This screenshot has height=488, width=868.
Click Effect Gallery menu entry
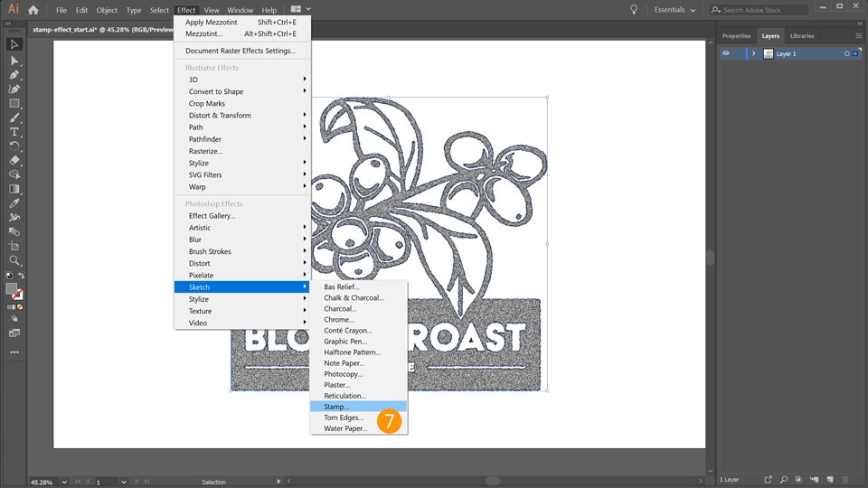tap(212, 216)
